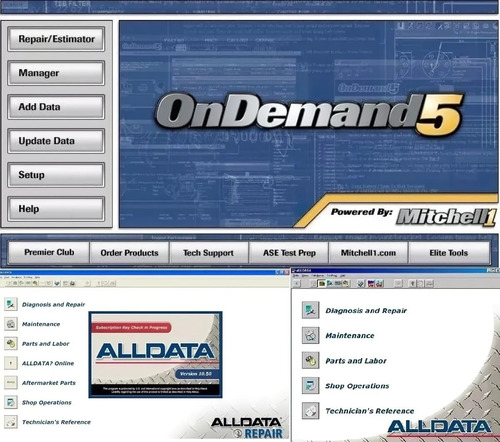Open 'Diagnosis and Repair' link in right ALLDATA window
The width and height of the screenshot is (500, 442).
click(366, 311)
